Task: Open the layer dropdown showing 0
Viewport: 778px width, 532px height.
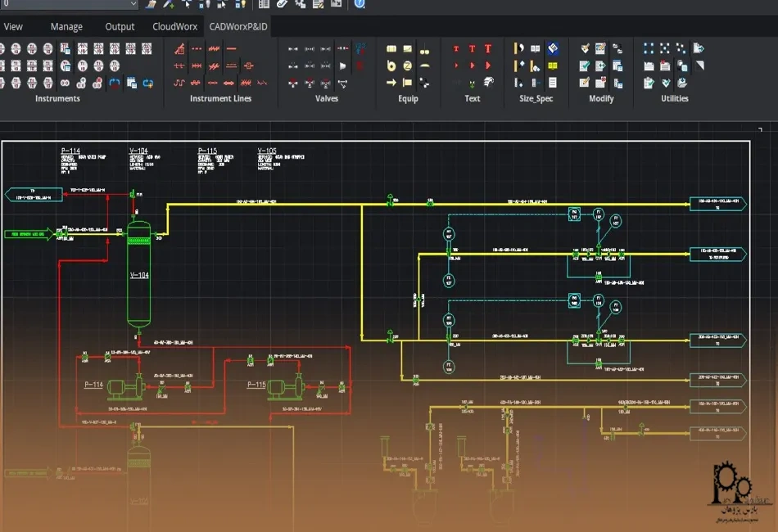Action: click(69, 4)
